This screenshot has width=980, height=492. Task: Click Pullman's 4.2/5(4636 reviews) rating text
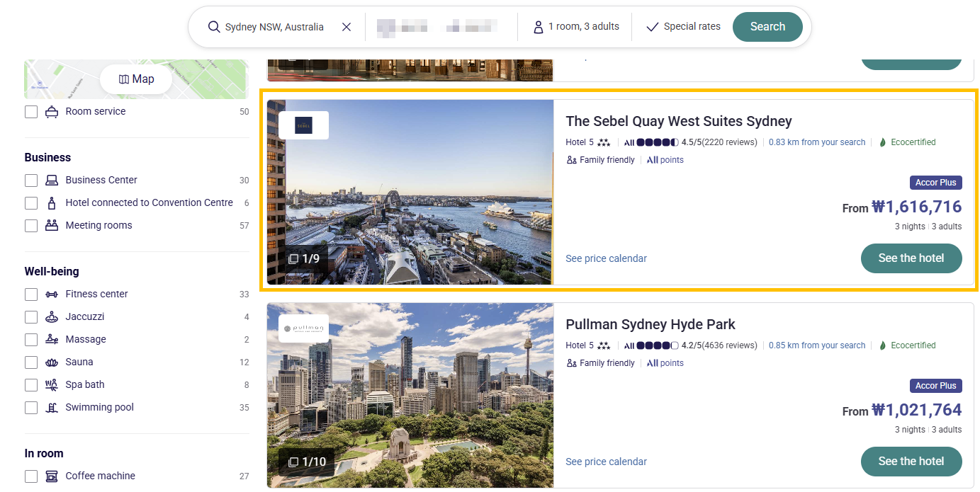(719, 345)
